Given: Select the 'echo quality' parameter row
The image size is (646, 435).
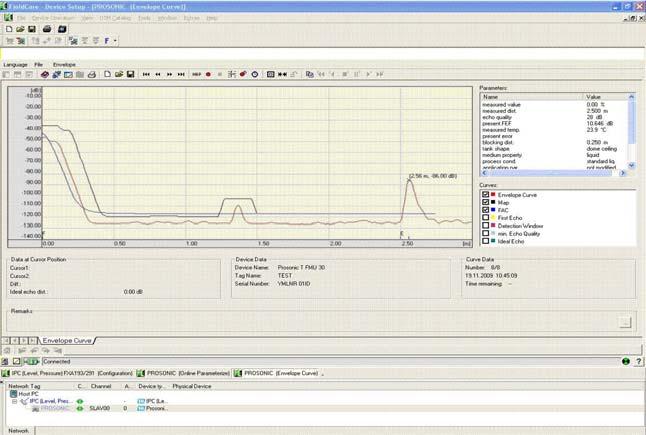Looking at the screenshot, I should (x=554, y=117).
